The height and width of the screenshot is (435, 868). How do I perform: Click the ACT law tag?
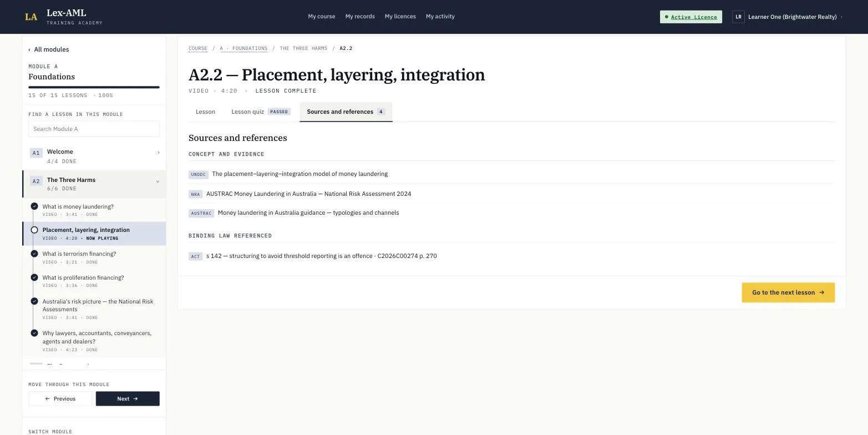pos(195,256)
